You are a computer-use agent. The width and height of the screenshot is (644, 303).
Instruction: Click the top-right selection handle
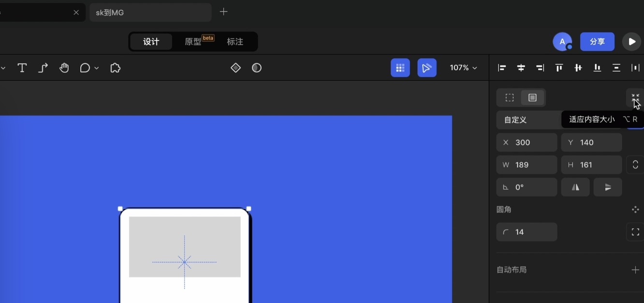[249, 209]
